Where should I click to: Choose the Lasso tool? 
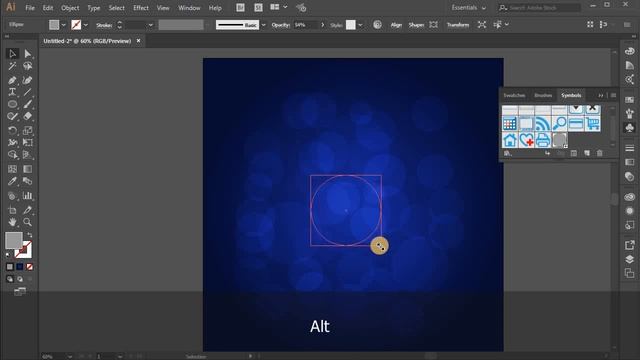pos(27,66)
